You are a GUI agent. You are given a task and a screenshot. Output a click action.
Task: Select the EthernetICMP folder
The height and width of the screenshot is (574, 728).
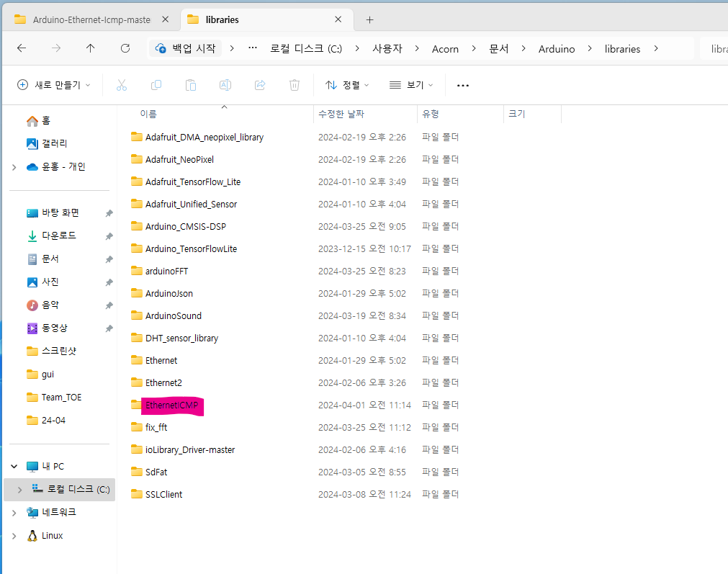172,405
